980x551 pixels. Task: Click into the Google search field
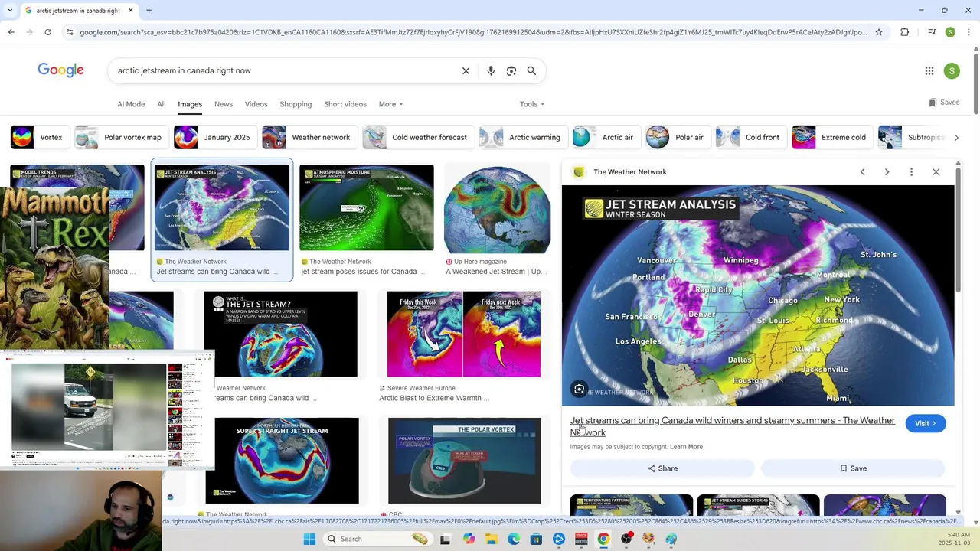click(283, 70)
